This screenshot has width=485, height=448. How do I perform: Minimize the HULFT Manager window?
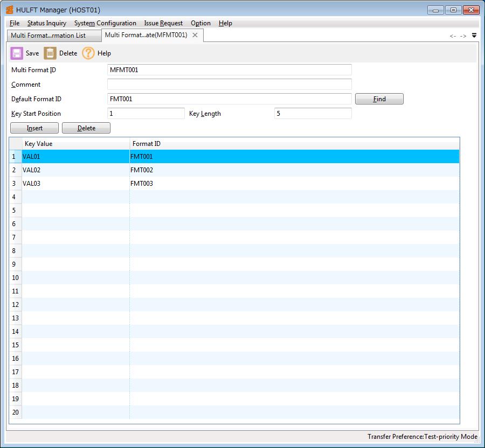pyautogui.click(x=435, y=10)
